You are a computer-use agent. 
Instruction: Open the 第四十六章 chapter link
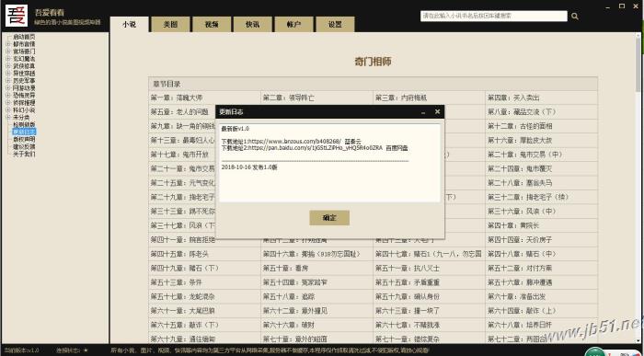312,254
